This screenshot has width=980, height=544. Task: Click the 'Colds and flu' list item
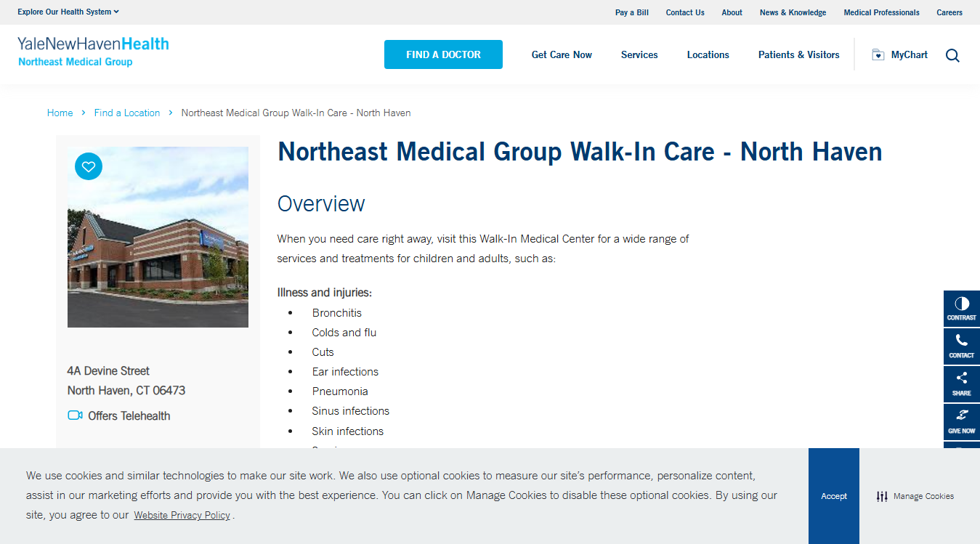(344, 332)
